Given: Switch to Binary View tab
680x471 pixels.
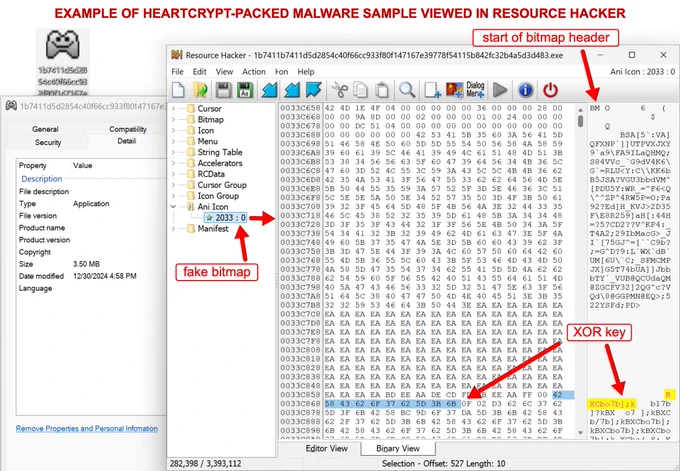Looking at the screenshot, I should [398, 448].
